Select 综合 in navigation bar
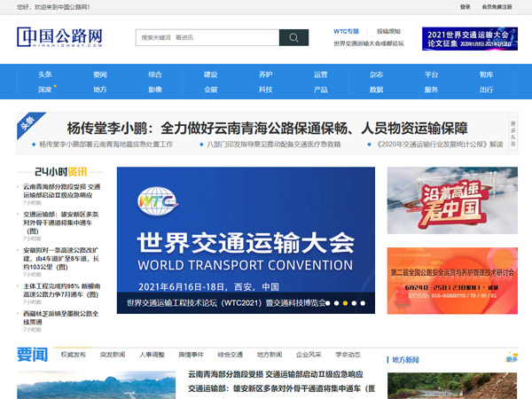 155,74
